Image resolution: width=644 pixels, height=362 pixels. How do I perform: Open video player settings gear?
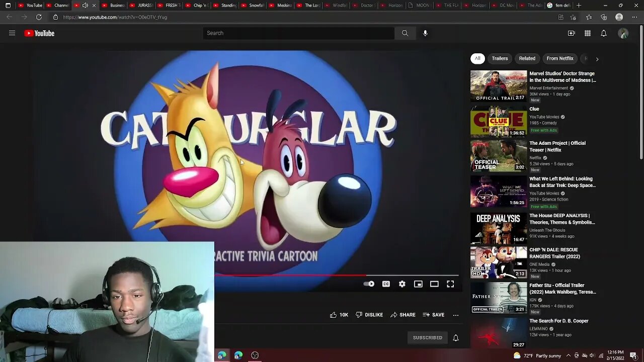coord(402,284)
